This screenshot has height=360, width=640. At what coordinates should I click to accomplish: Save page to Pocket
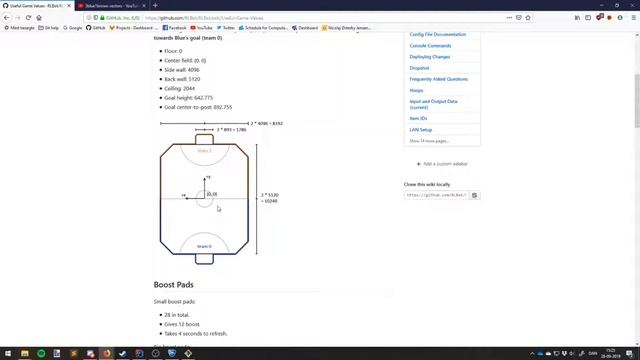tap(519, 18)
